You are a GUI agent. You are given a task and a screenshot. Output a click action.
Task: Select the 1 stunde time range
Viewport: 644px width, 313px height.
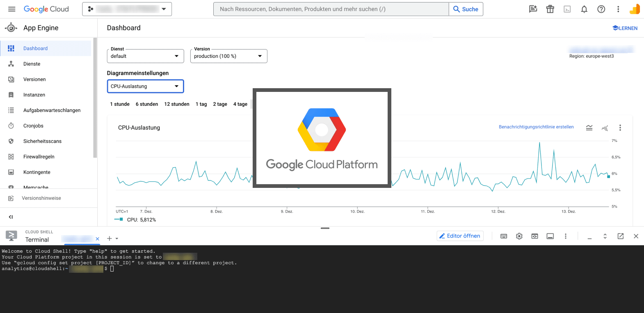tap(120, 104)
